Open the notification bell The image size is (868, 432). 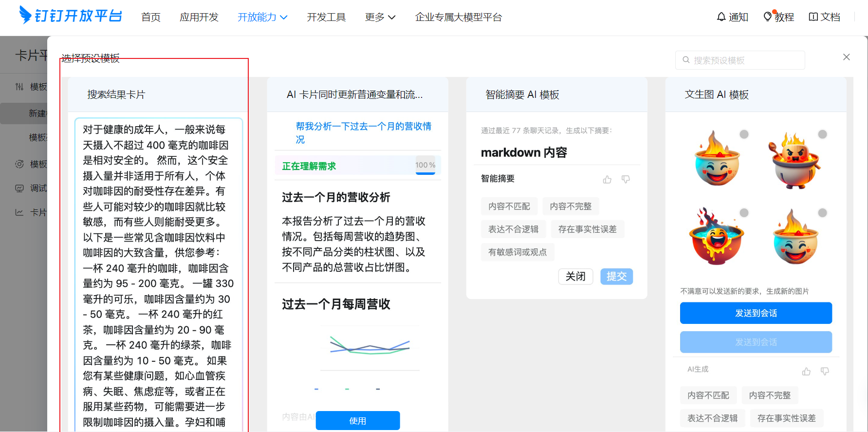point(721,17)
